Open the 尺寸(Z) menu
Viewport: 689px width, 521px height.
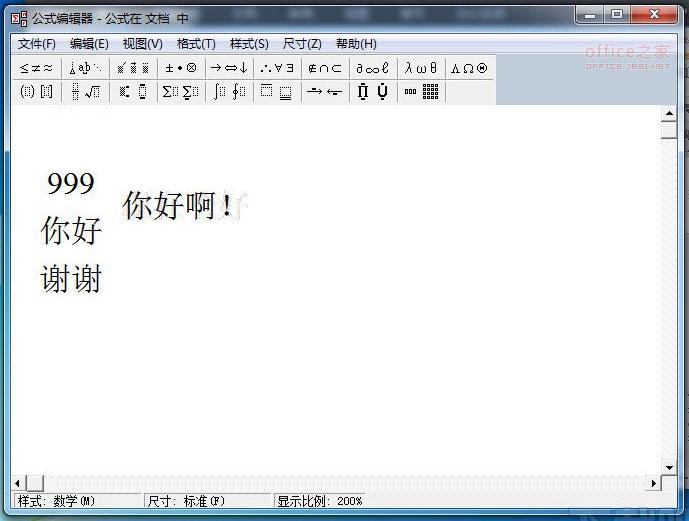[302, 44]
